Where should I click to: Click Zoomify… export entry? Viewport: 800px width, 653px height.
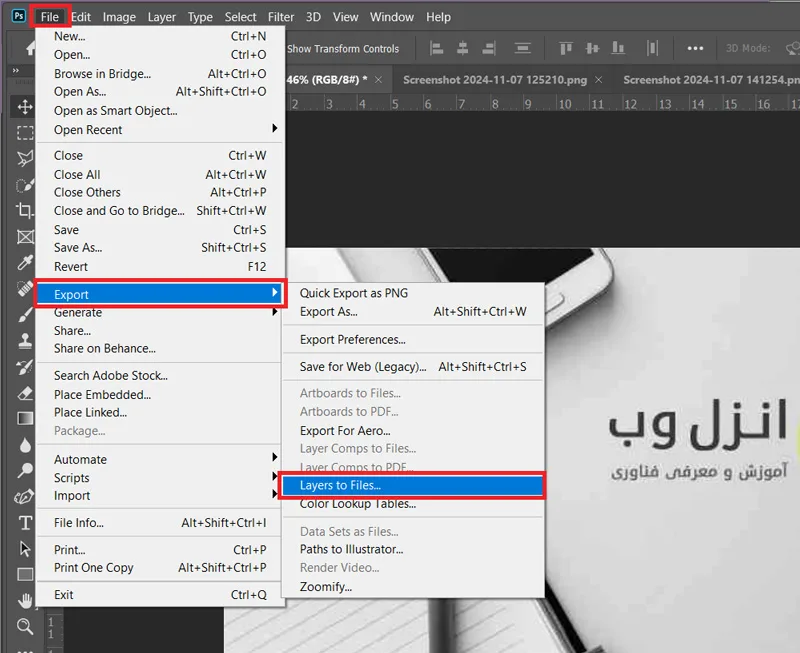point(326,587)
